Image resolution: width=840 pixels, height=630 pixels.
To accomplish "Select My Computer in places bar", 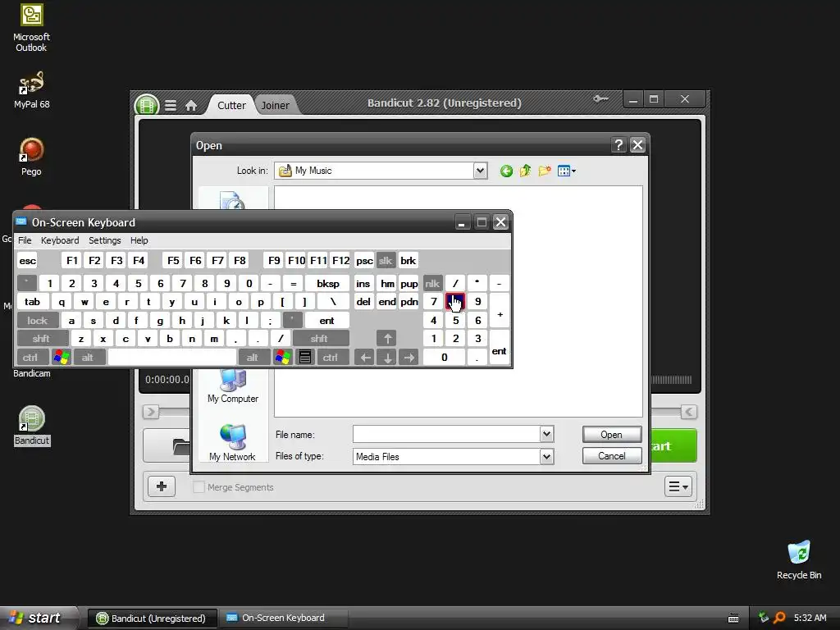I will point(232,387).
